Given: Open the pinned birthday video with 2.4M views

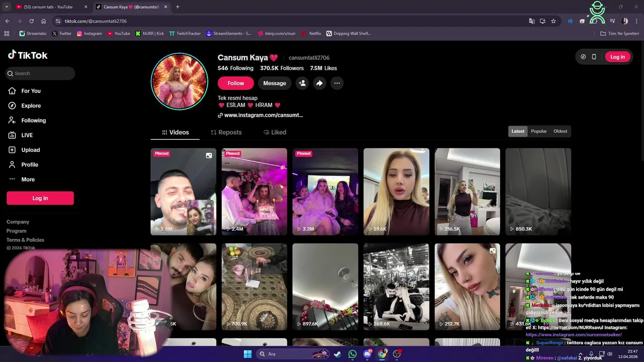Looking at the screenshot, I should click(x=254, y=192).
